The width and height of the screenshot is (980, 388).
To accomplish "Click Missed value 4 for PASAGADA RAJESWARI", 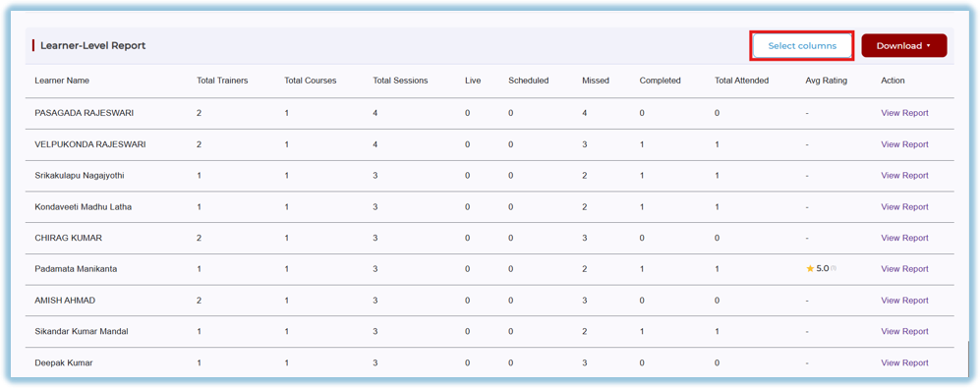I will (585, 113).
